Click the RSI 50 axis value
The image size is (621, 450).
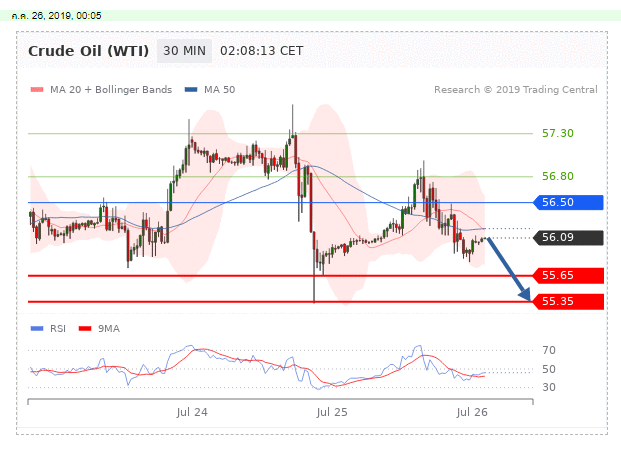click(549, 369)
